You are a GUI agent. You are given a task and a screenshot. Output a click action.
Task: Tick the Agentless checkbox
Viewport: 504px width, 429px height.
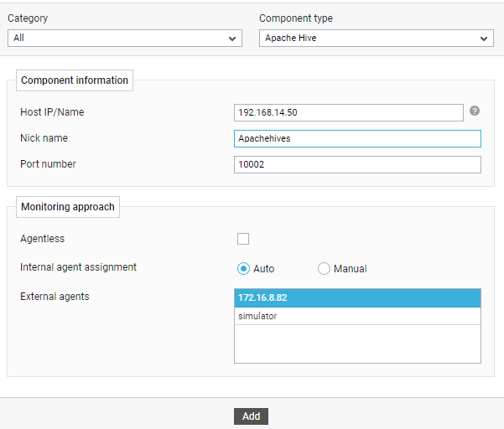coord(243,239)
